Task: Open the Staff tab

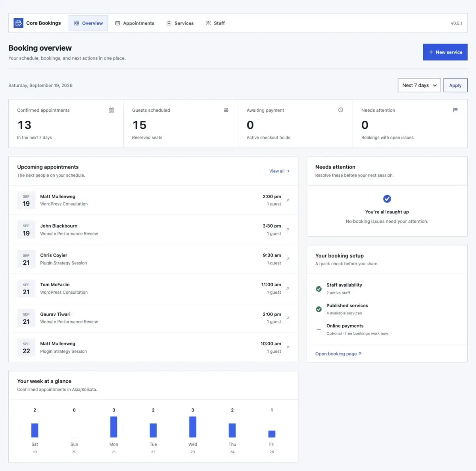Action: tap(215, 23)
